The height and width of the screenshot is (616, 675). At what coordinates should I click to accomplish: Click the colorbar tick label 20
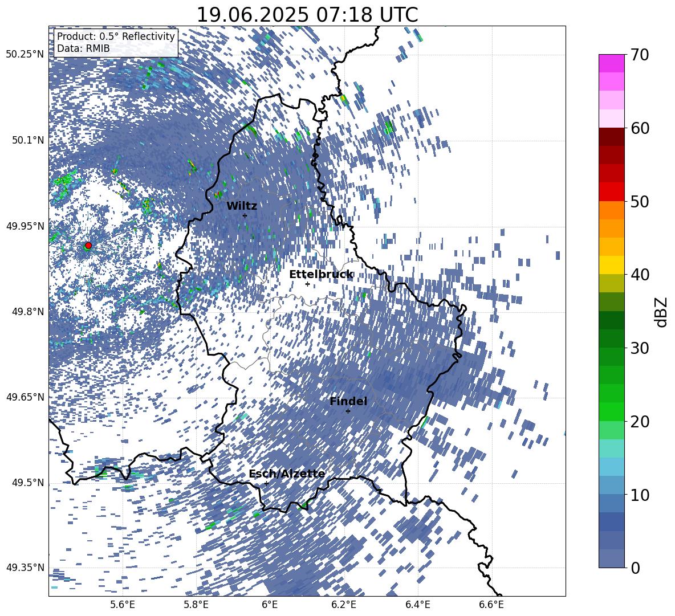pyautogui.click(x=640, y=422)
